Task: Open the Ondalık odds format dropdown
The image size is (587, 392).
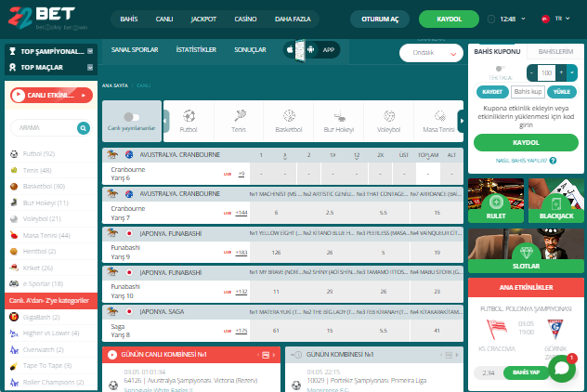Action: tap(431, 53)
